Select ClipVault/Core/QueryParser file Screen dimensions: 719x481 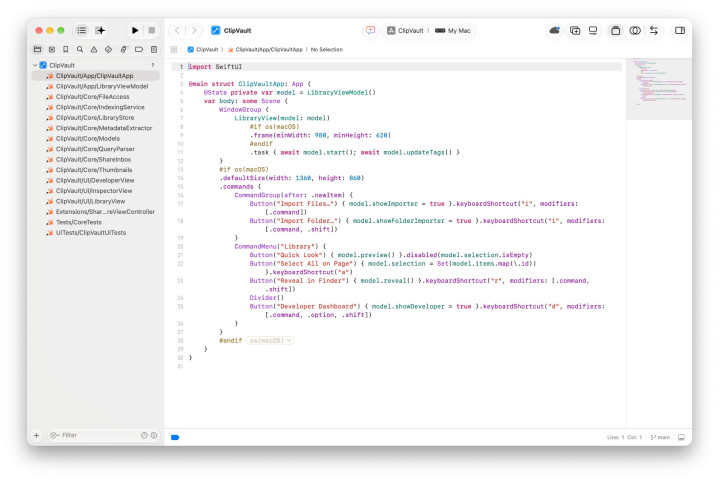(x=95, y=149)
